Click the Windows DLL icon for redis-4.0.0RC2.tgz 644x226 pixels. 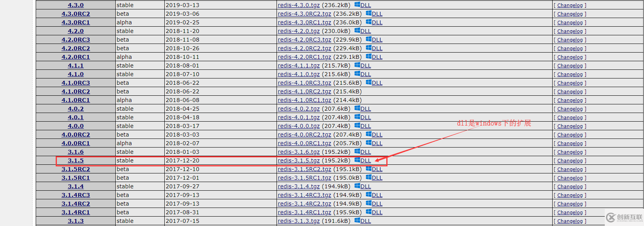[369, 134]
